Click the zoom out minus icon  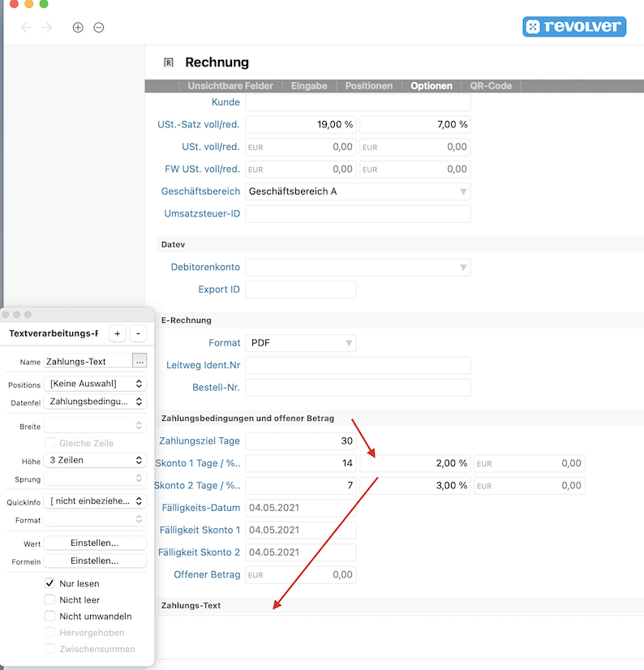point(99,28)
